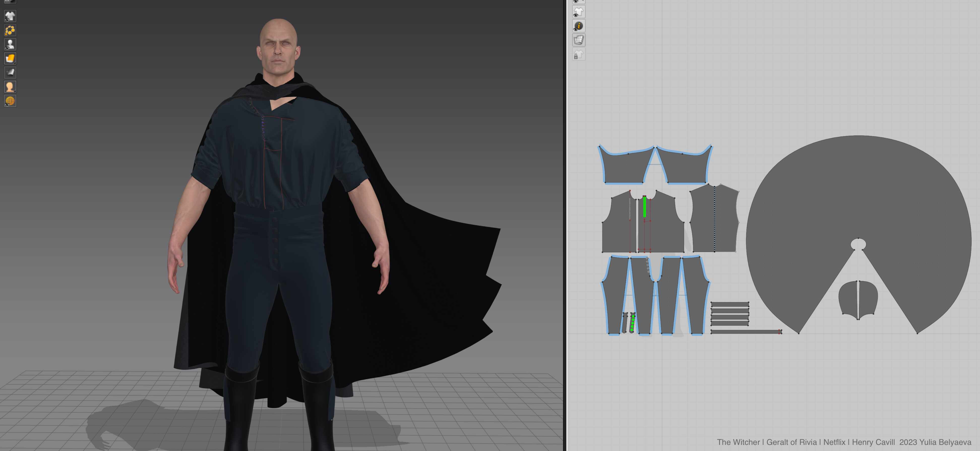Image resolution: width=980 pixels, height=451 pixels.
Task: Toggle Show Pattern shirt-eye icon in 2D toolbar
Action: pos(579,12)
